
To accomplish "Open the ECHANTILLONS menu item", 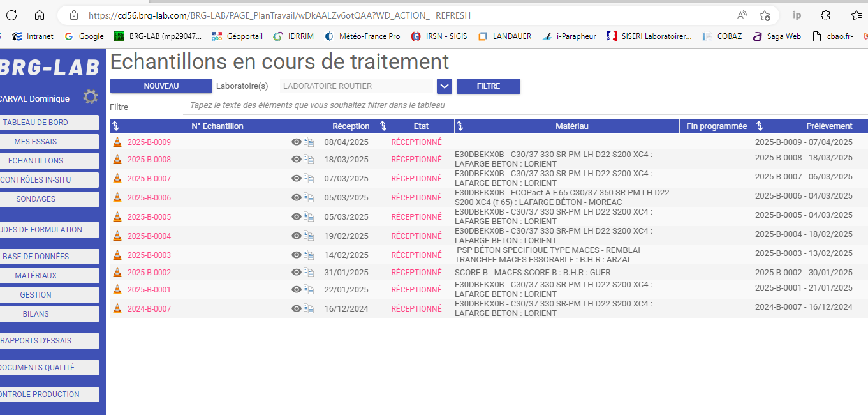I will pos(36,161).
